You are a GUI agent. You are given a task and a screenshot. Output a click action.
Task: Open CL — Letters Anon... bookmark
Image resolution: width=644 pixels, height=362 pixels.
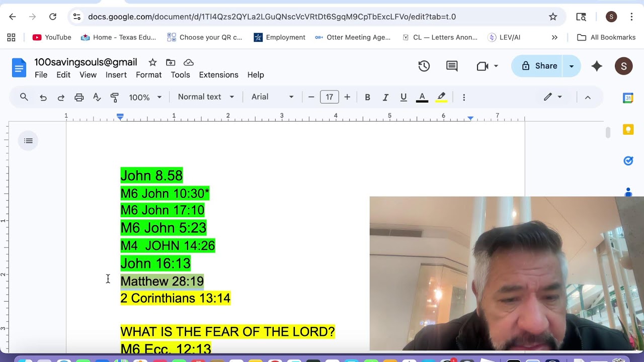(x=439, y=37)
